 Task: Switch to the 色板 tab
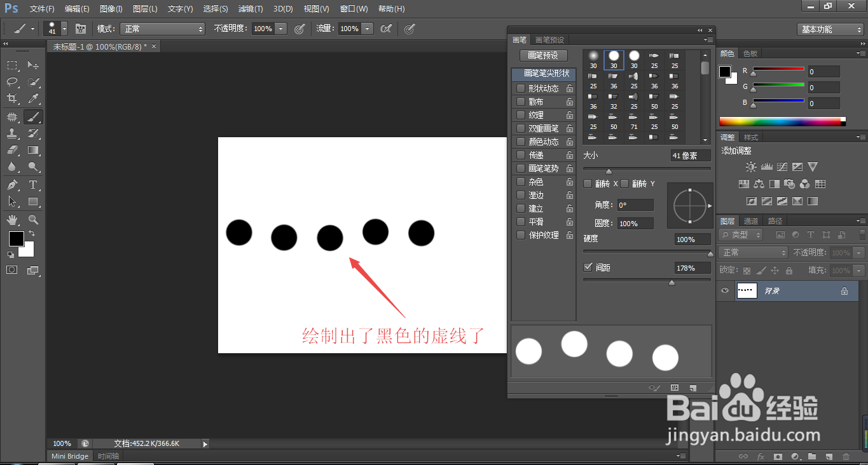[750, 54]
